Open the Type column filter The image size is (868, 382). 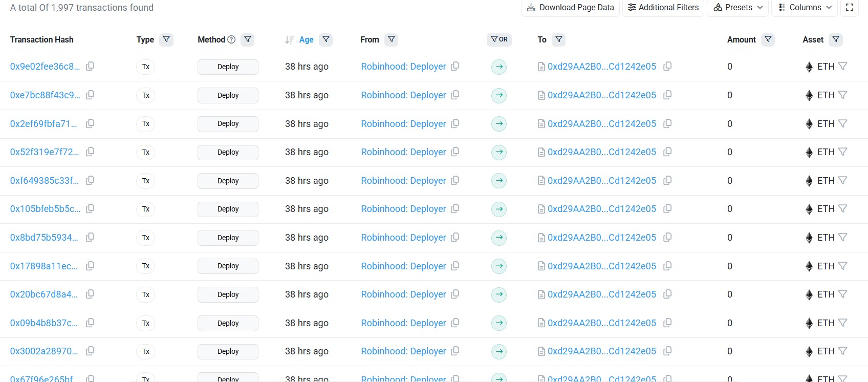166,39
